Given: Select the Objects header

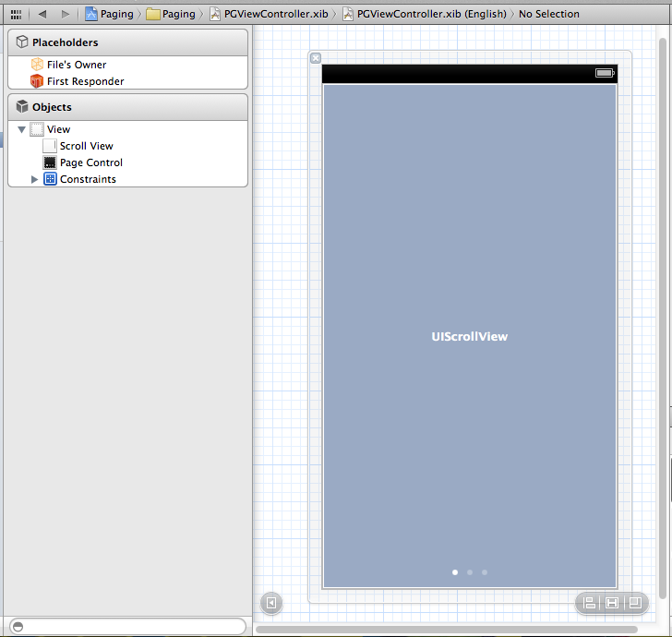Looking at the screenshot, I should (x=127, y=107).
